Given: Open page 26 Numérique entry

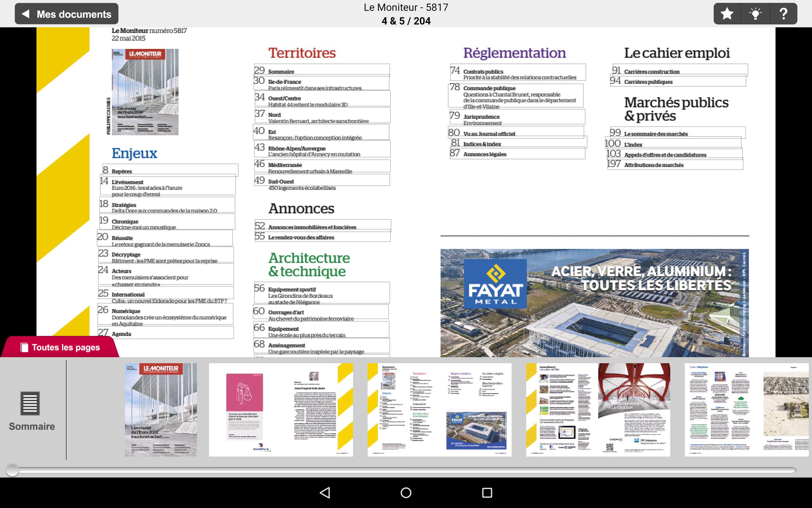Looking at the screenshot, I should click(x=166, y=314).
